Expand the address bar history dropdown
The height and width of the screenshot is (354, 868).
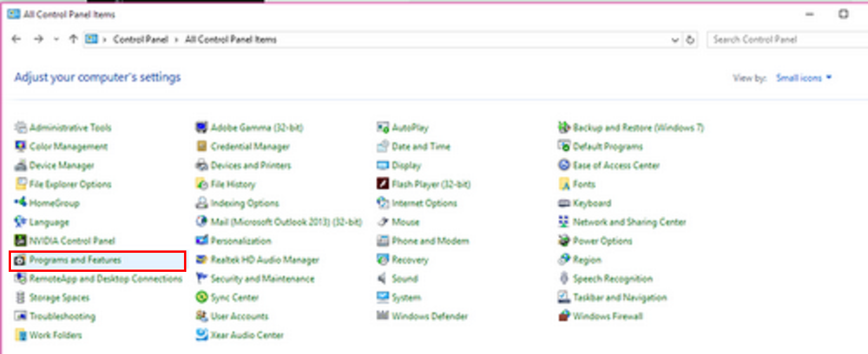675,40
